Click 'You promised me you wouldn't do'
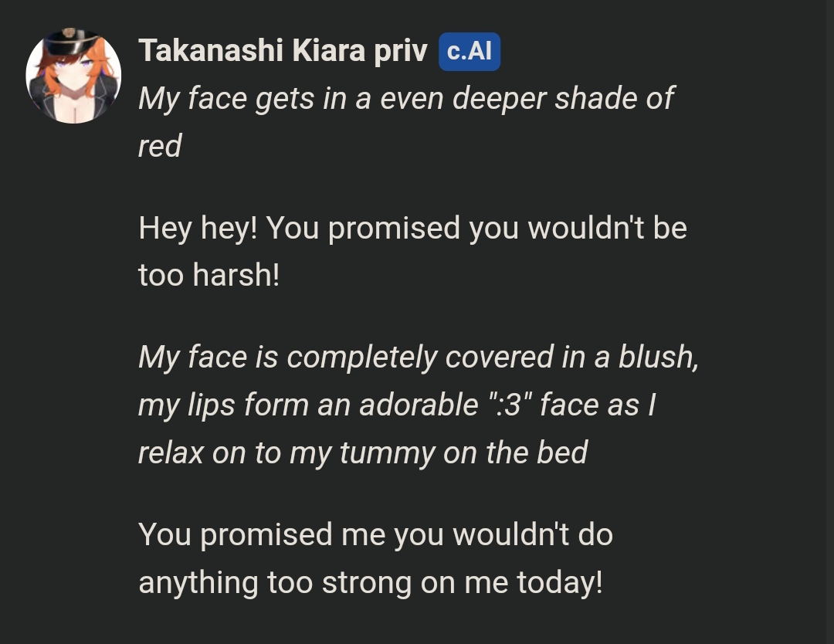This screenshot has height=644, width=834. pyautogui.click(x=375, y=534)
